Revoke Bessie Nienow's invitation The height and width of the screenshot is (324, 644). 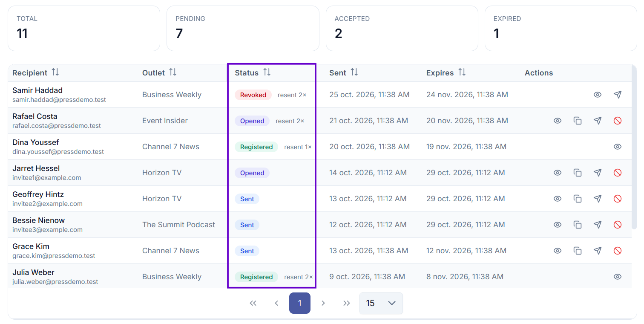point(618,225)
